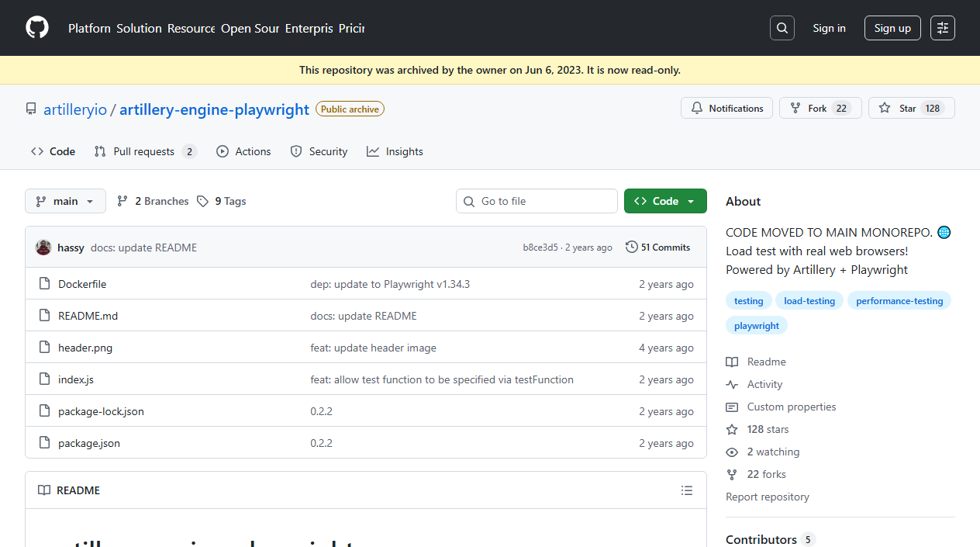980x547 pixels.
Task: Open the artillery-engine-playwright repo link
Action: [214, 109]
